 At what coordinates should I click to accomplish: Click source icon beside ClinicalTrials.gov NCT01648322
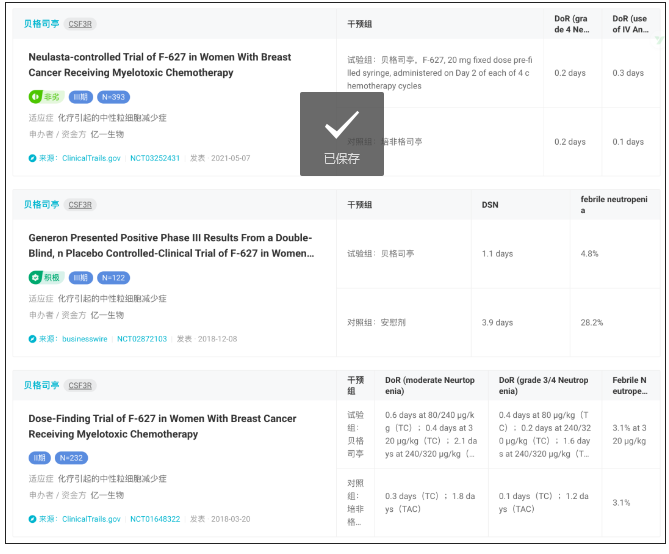click(x=32, y=519)
